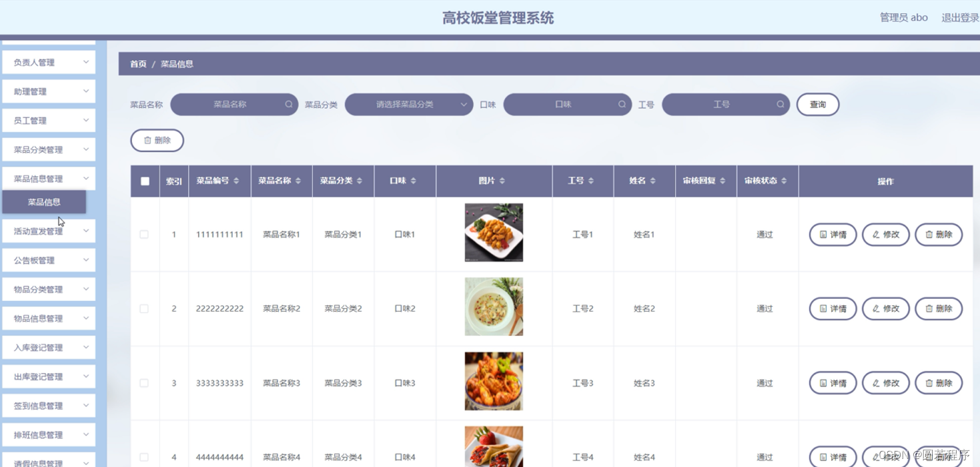Click the search icon in 菜品名称 field

(289, 104)
